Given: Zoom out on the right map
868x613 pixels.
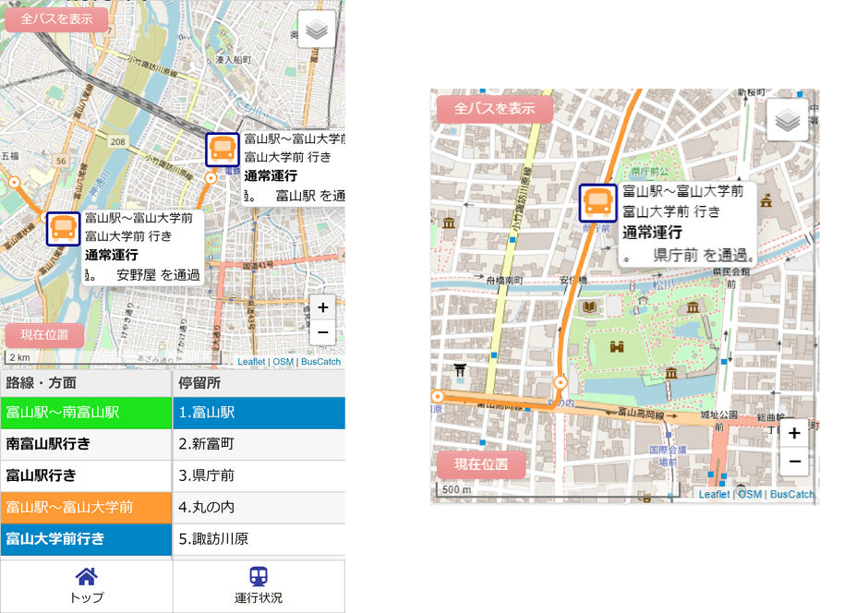Looking at the screenshot, I should coord(793,461).
